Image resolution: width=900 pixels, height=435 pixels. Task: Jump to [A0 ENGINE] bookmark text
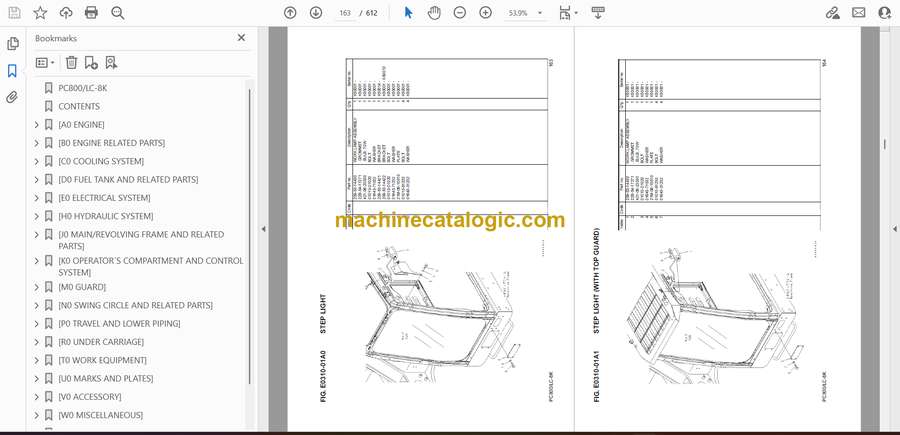click(81, 125)
